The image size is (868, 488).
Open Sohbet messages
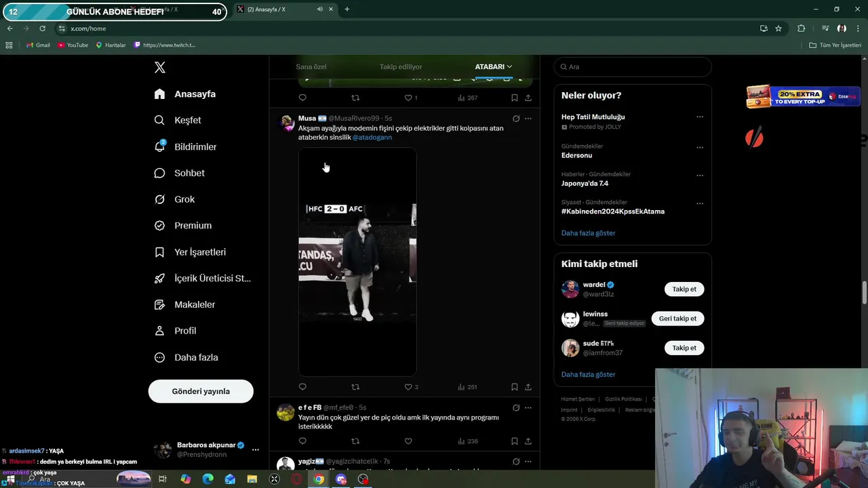[179, 173]
